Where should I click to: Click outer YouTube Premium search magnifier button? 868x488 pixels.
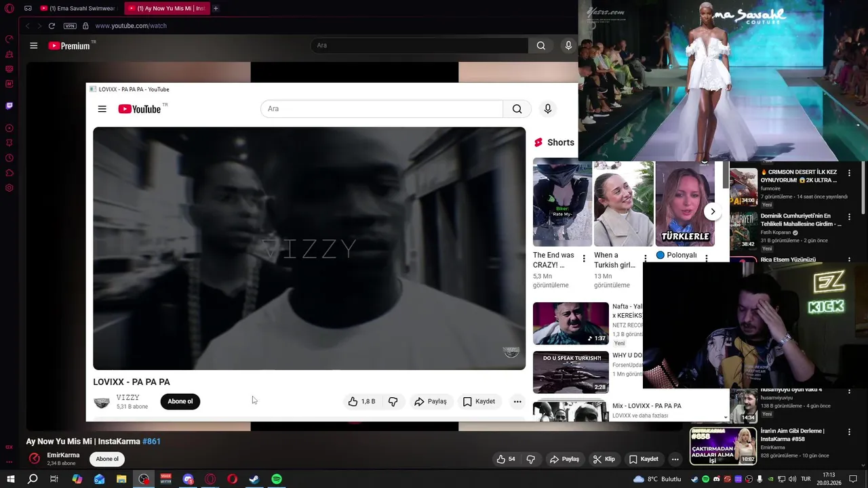540,45
